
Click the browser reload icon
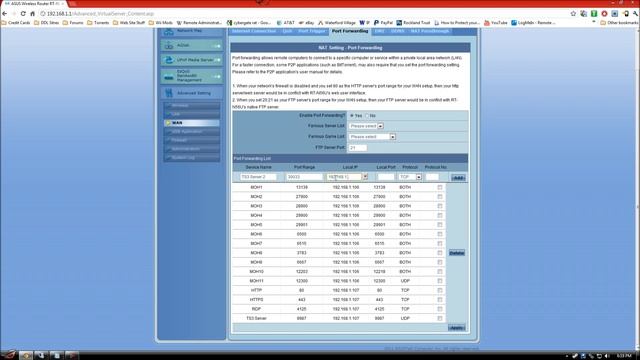[23, 13]
